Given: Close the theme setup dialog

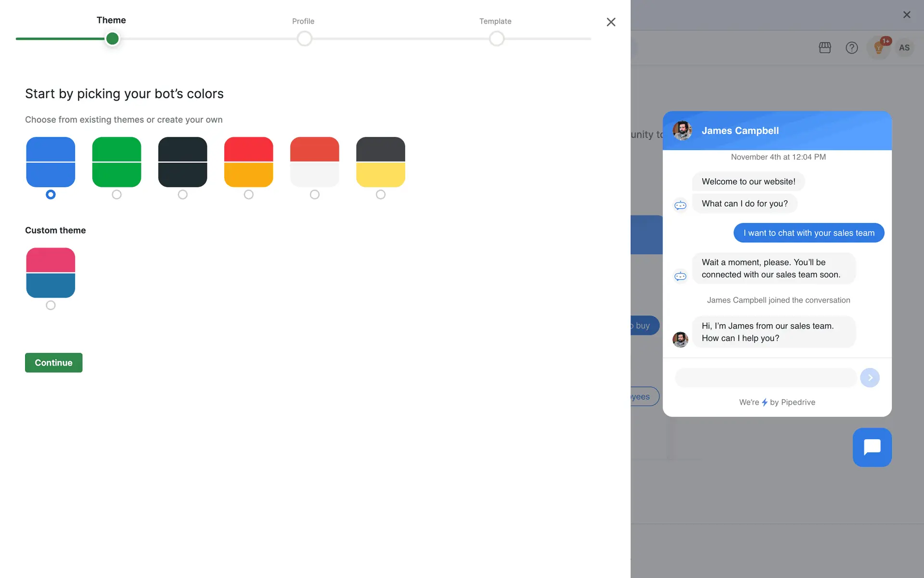Looking at the screenshot, I should click(x=611, y=22).
